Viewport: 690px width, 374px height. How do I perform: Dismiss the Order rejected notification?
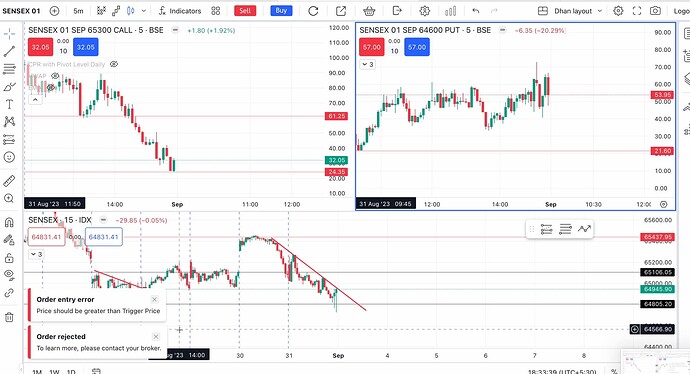[156, 337]
